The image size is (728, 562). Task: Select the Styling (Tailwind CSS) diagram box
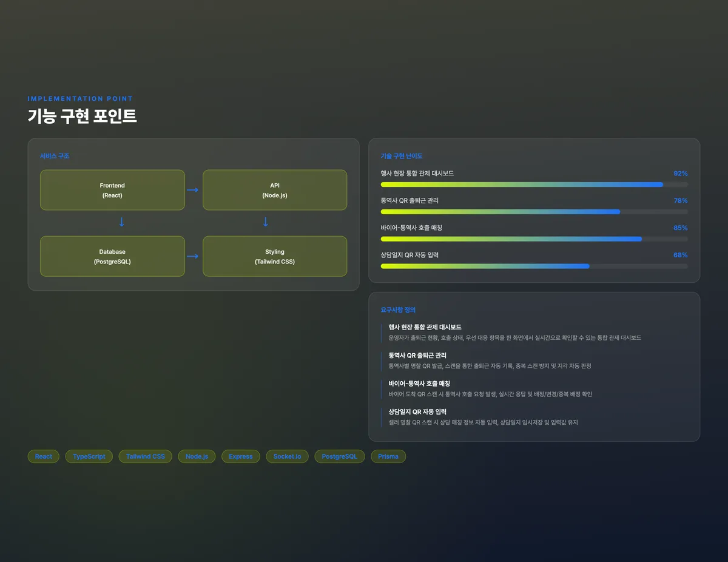pyautogui.click(x=275, y=256)
